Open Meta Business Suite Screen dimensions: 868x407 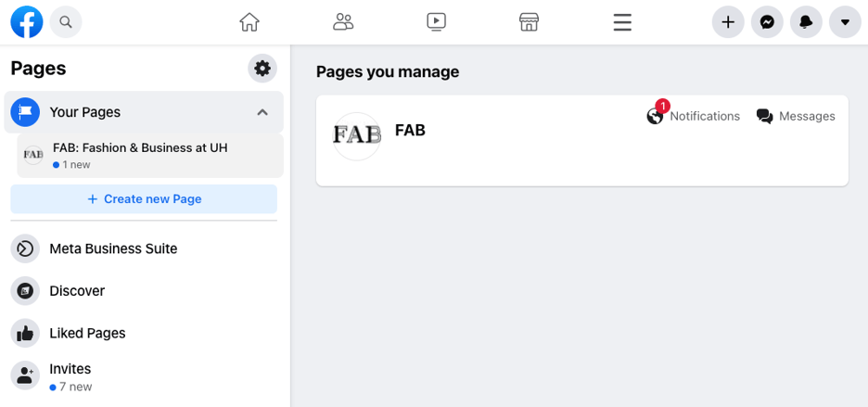click(112, 248)
